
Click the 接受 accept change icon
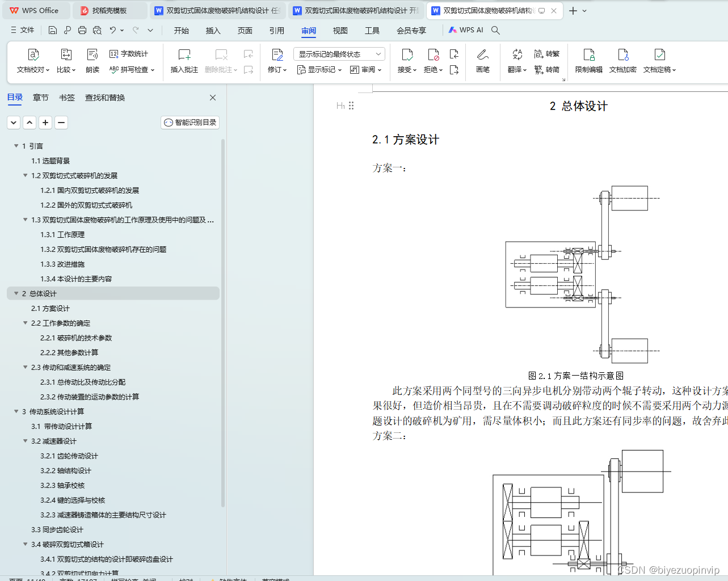click(407, 55)
